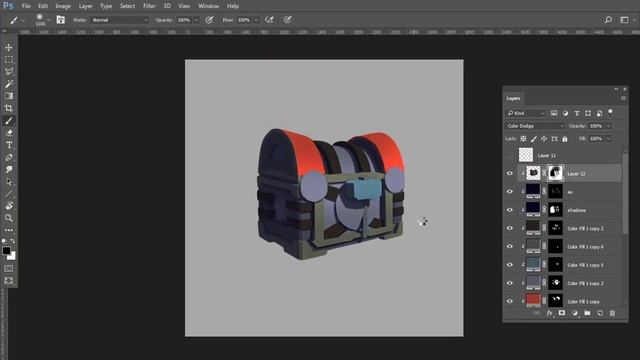Open brush Mode Normal dropdown
The width and height of the screenshot is (640, 360).
(x=120, y=20)
